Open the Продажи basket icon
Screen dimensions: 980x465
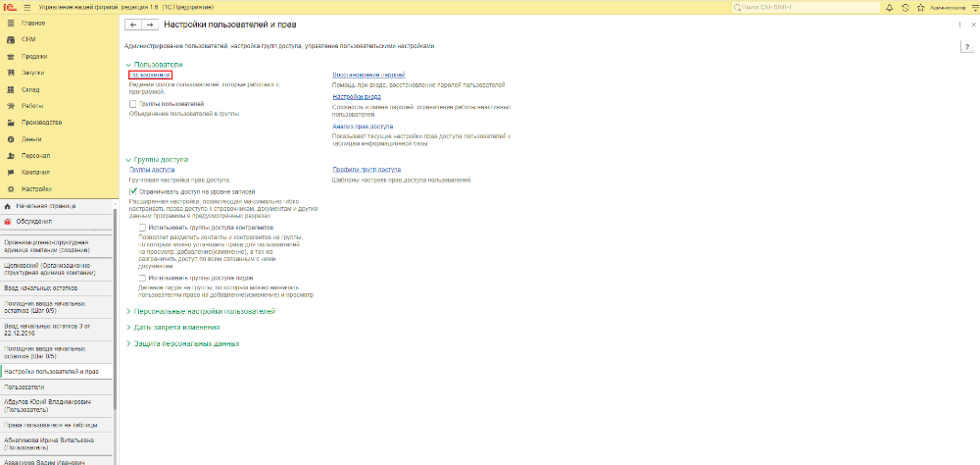click(x=10, y=56)
